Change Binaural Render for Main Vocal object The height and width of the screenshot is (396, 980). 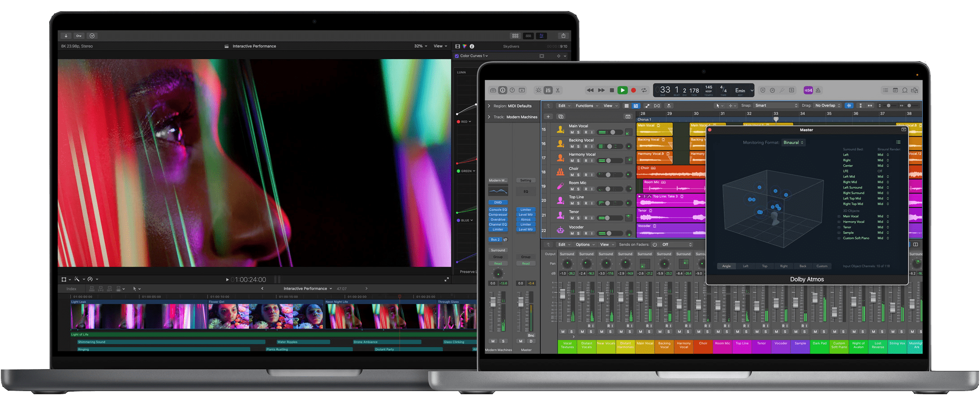[x=883, y=216]
